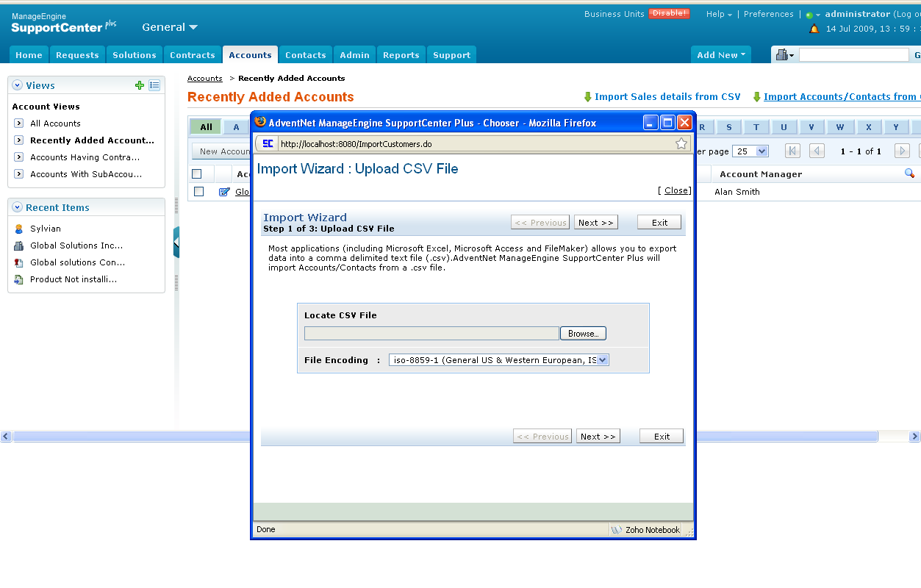Switch to the Reports tab
This screenshot has width=921, height=588.
[x=401, y=55]
